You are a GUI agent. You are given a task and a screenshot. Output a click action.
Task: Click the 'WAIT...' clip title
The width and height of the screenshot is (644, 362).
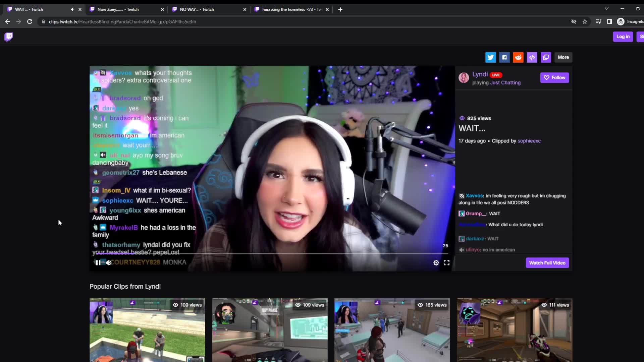tap(472, 128)
